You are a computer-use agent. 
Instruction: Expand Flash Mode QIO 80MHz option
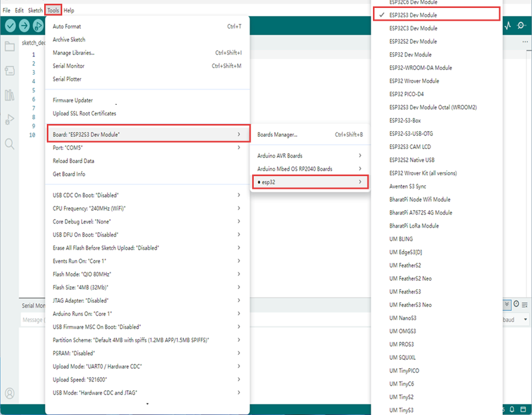[x=147, y=274]
